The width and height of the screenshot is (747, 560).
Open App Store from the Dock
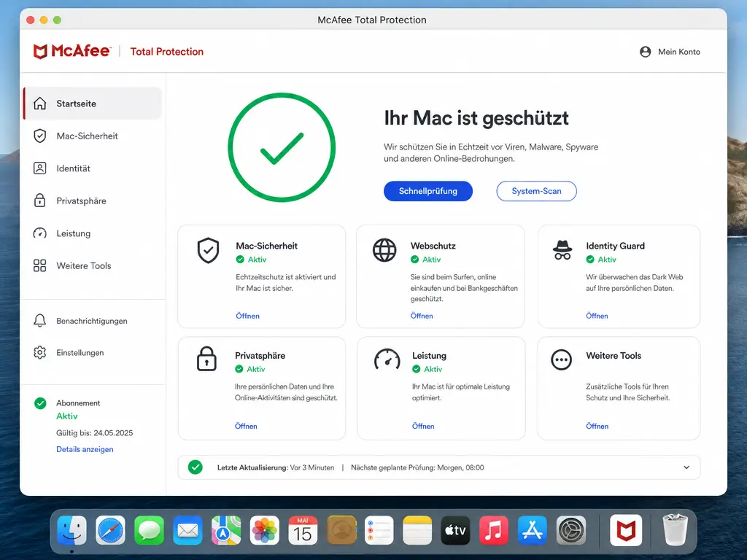(532, 530)
